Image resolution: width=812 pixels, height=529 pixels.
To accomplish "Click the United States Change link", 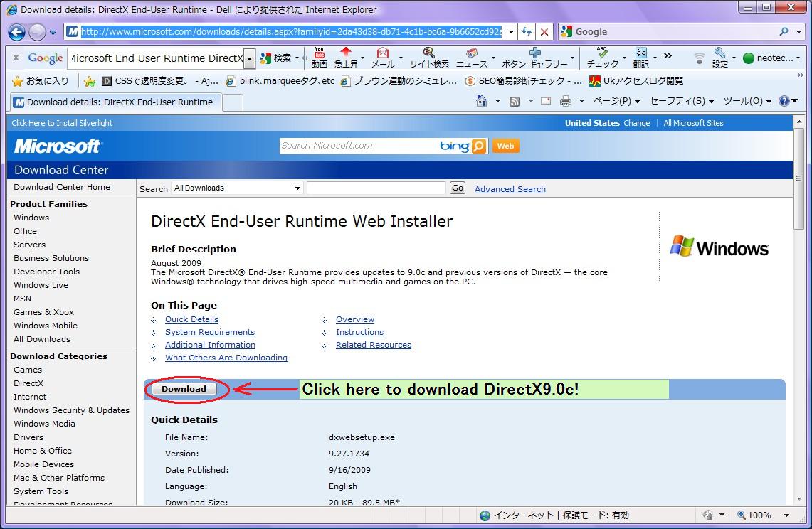I will (x=636, y=123).
